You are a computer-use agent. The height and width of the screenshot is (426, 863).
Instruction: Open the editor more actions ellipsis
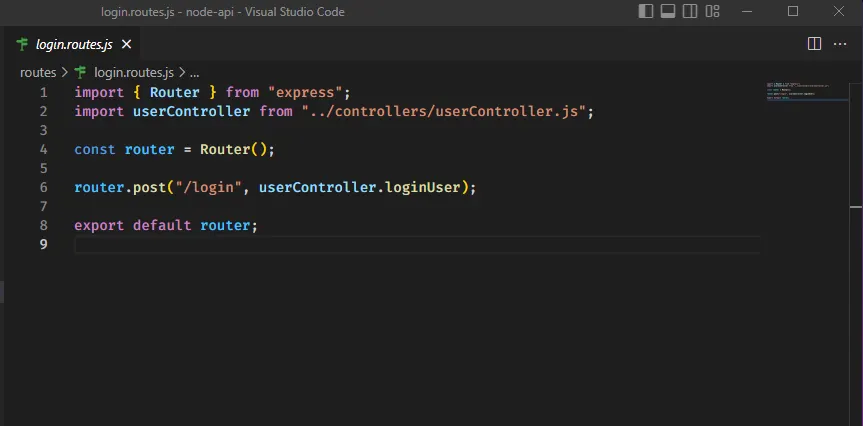pyautogui.click(x=840, y=44)
